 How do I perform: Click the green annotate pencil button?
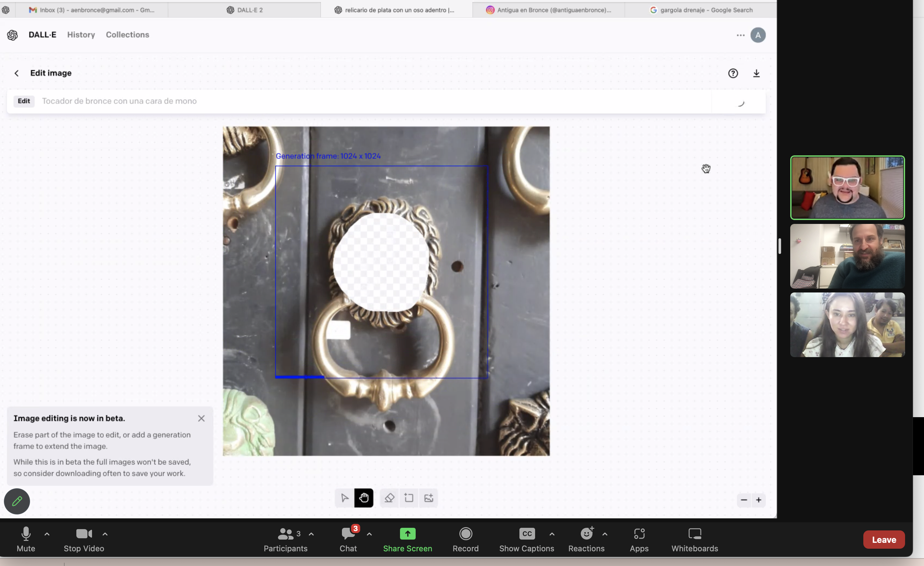point(17,501)
